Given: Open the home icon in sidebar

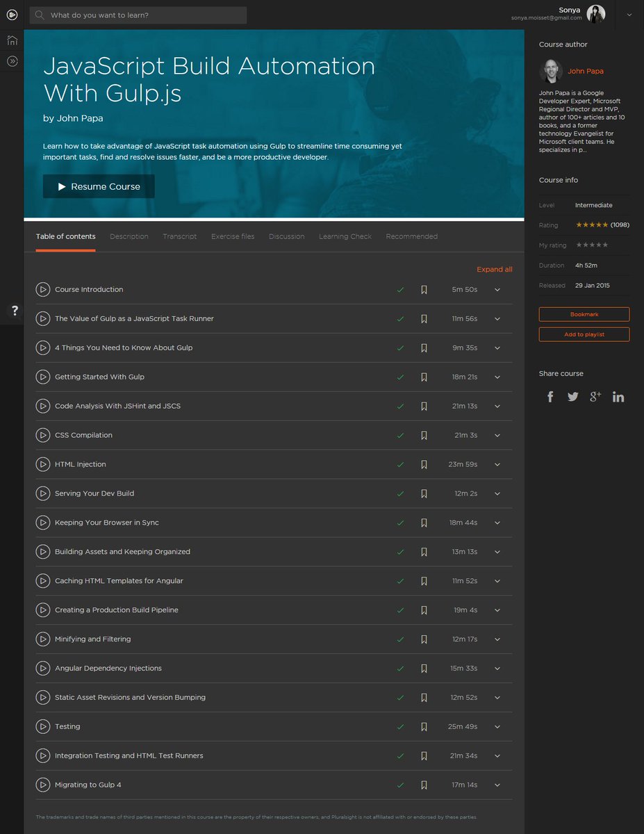Looking at the screenshot, I should pyautogui.click(x=12, y=40).
